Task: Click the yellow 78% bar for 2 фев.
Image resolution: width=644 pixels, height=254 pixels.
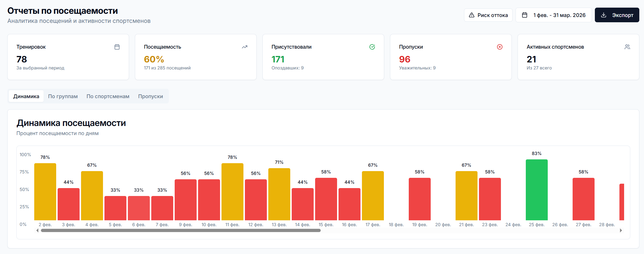Action: click(x=45, y=192)
